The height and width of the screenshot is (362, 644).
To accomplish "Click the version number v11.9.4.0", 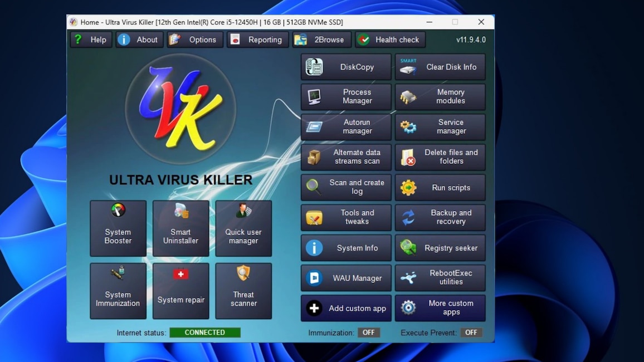I will coord(471,40).
